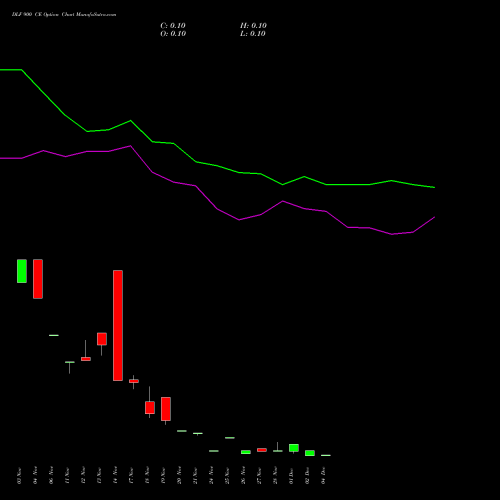Click the '01 Dec' date label
500x500 pixels.
[x=291, y=476]
